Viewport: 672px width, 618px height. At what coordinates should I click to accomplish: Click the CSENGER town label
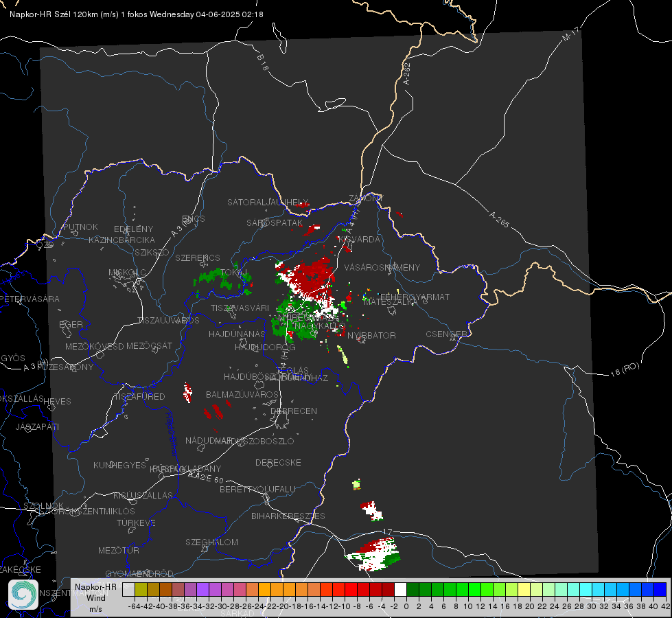coord(446,334)
